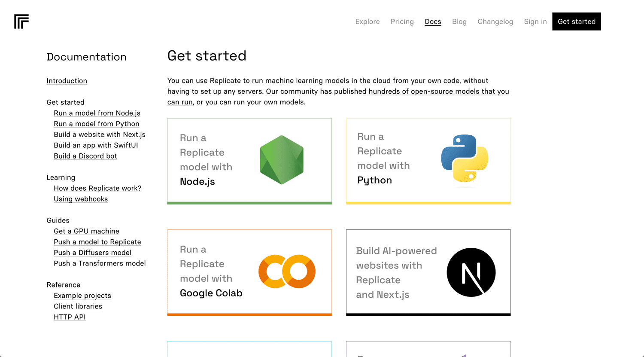
Task: Open Build a Discord bot guide
Action: [85, 156]
